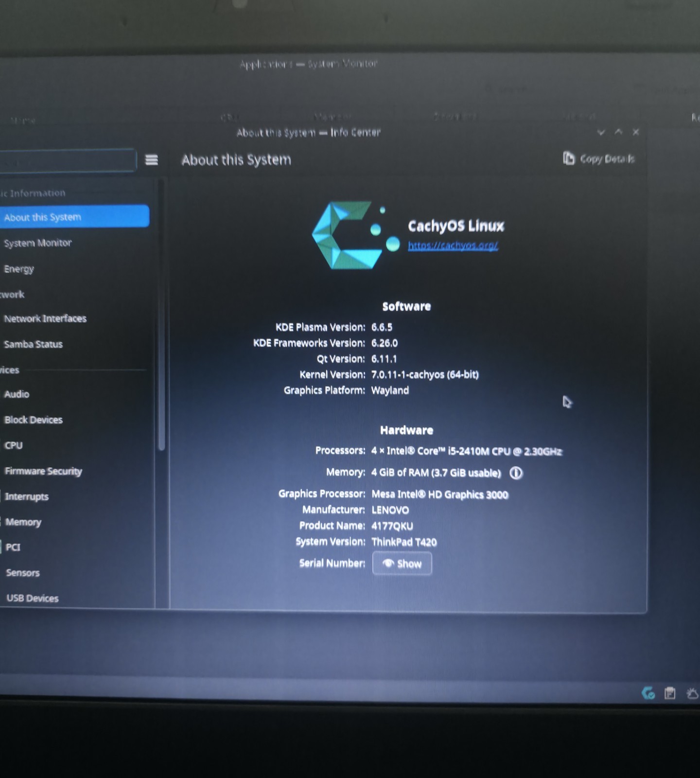The width and height of the screenshot is (700, 778).
Task: Click the System Monitor window title behind
Action: click(x=308, y=64)
